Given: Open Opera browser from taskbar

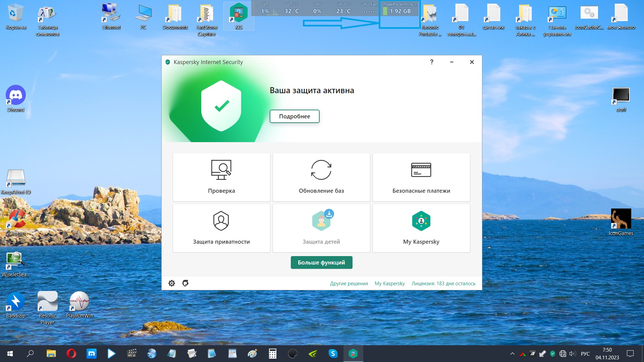Looking at the screenshot, I should click(x=71, y=354).
